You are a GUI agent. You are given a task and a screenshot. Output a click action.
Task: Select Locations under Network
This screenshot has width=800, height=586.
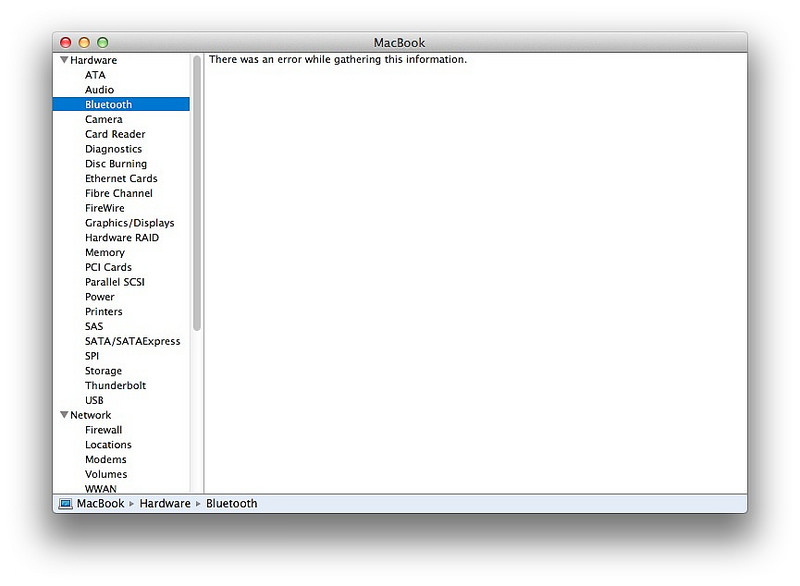click(x=108, y=445)
